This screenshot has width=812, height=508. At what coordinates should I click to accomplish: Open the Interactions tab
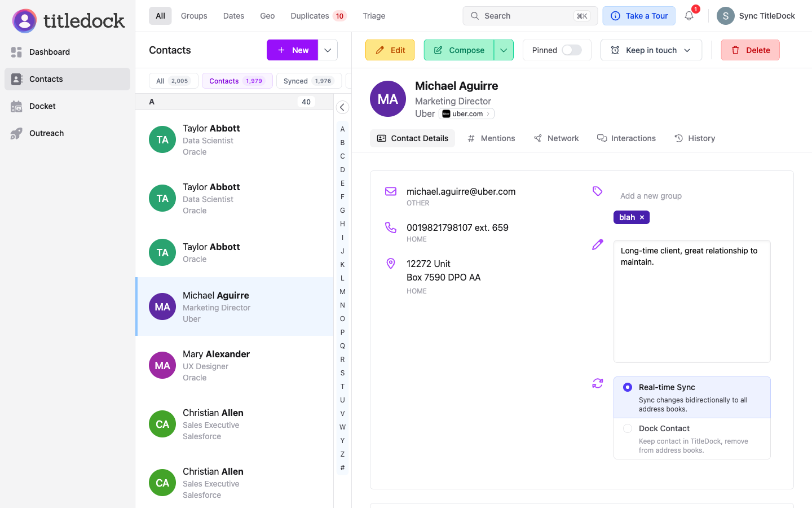coord(626,138)
